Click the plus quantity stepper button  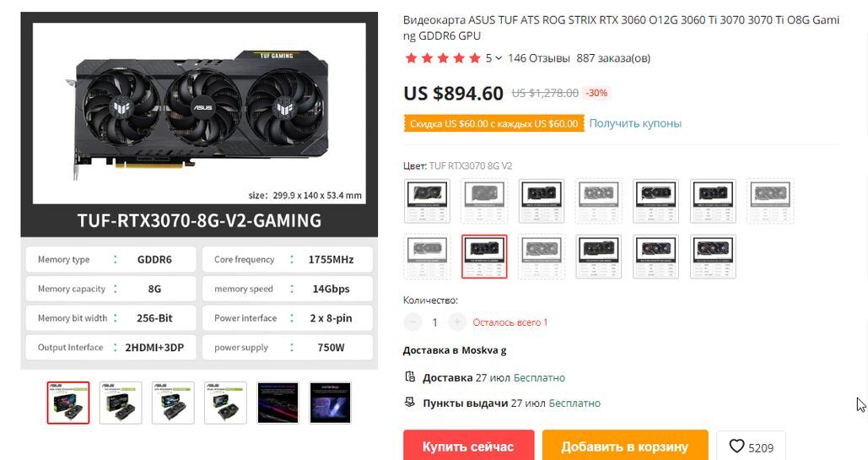click(x=456, y=322)
